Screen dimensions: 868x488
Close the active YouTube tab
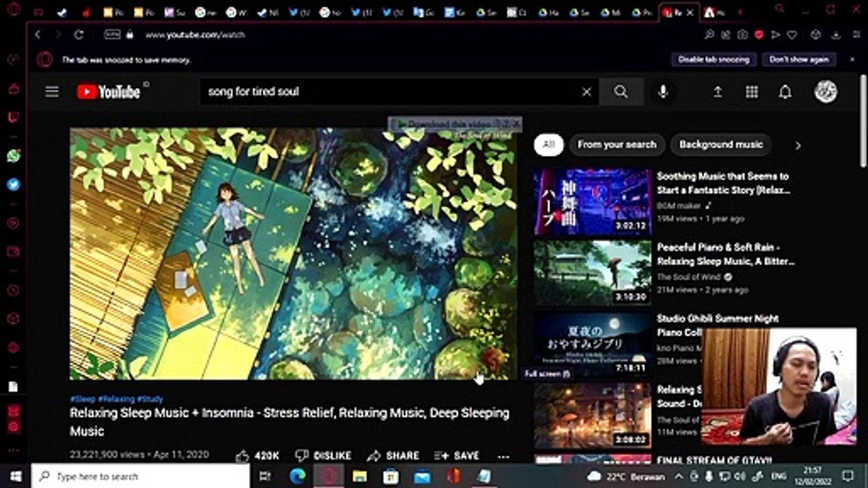coord(690,12)
